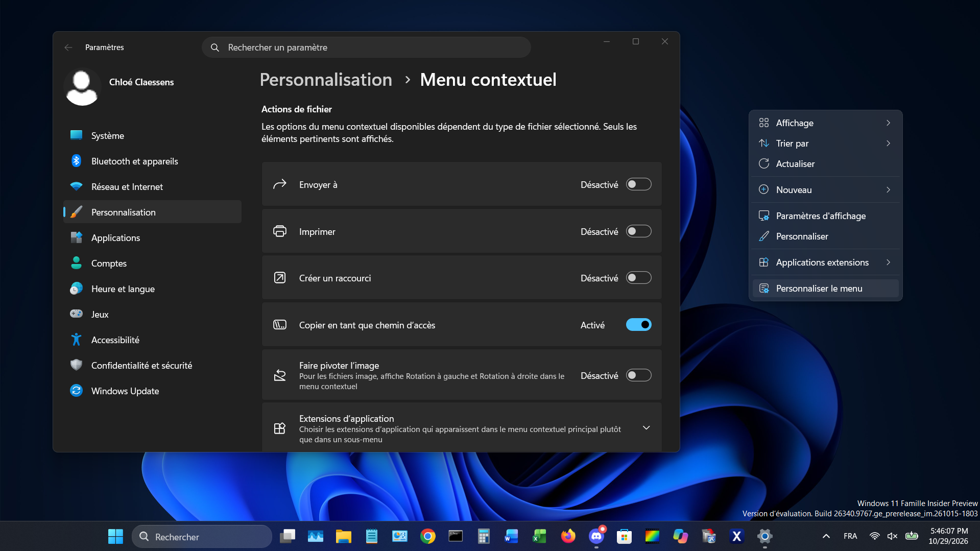The width and height of the screenshot is (980, 551).
Task: Click the Réseau et Internet Wi-Fi icon
Action: click(76, 186)
